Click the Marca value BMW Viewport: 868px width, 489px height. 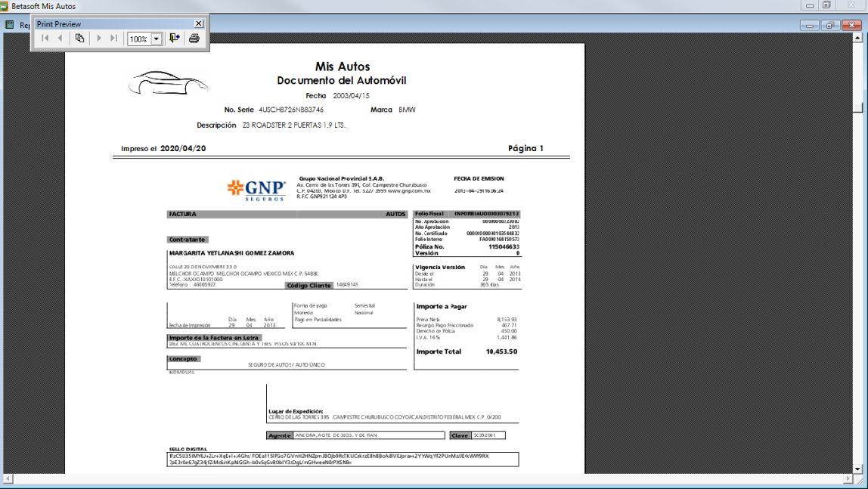click(x=407, y=110)
